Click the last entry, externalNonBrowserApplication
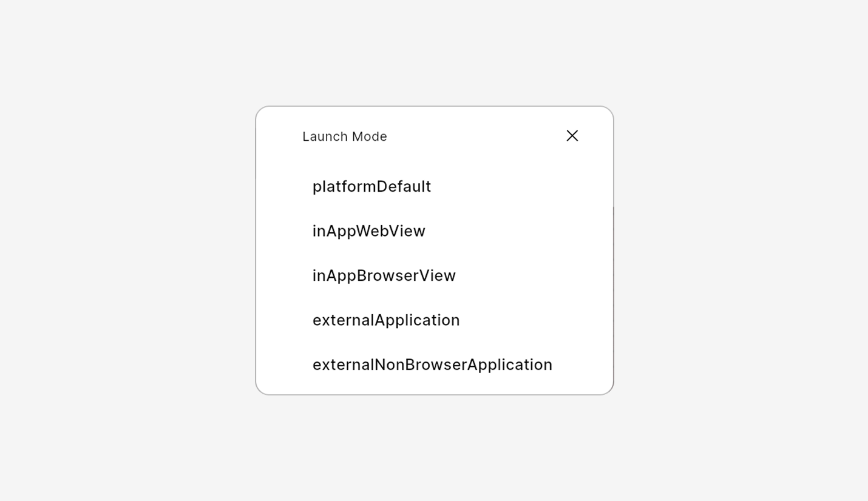The width and height of the screenshot is (868, 501). coord(432,365)
